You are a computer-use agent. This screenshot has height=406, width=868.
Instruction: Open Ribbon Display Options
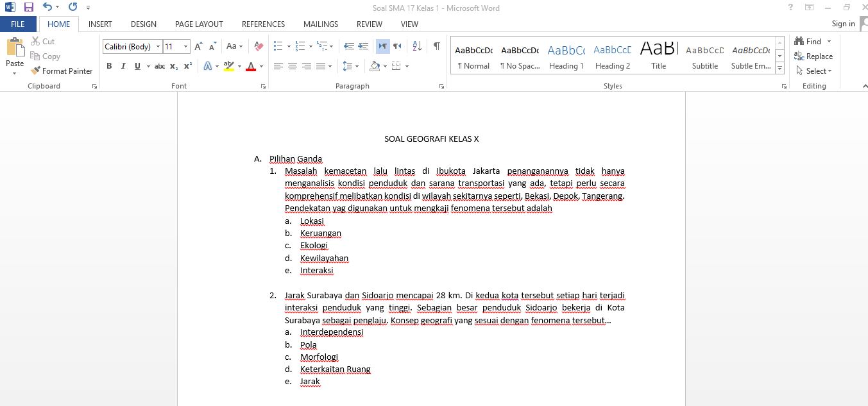(810, 8)
